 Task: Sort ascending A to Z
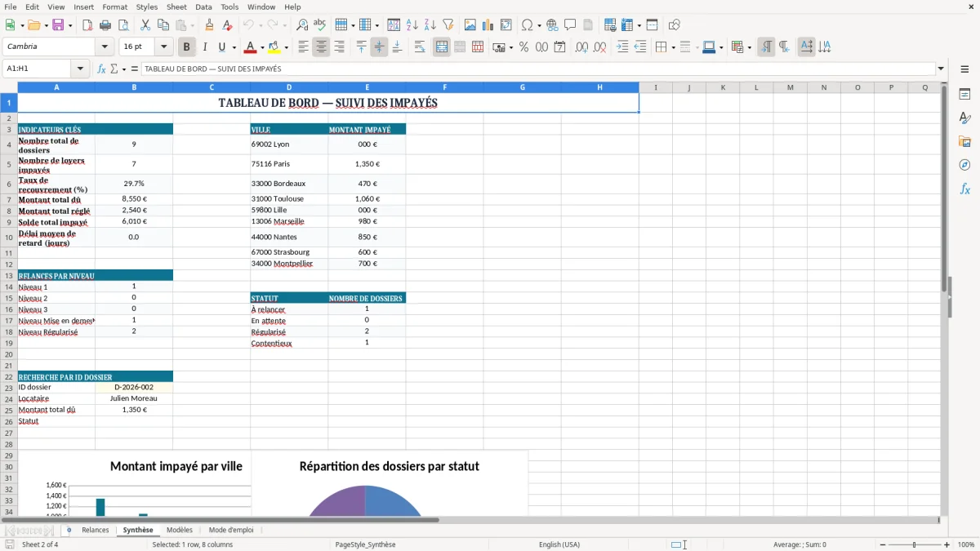coord(412,24)
